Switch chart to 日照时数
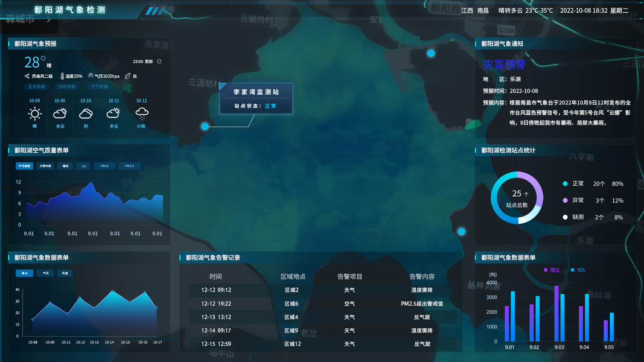Screen dimensions: 644x362 (45, 166)
